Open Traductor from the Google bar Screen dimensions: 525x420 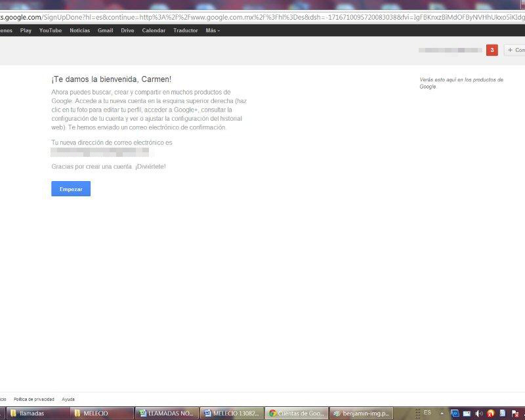click(186, 30)
